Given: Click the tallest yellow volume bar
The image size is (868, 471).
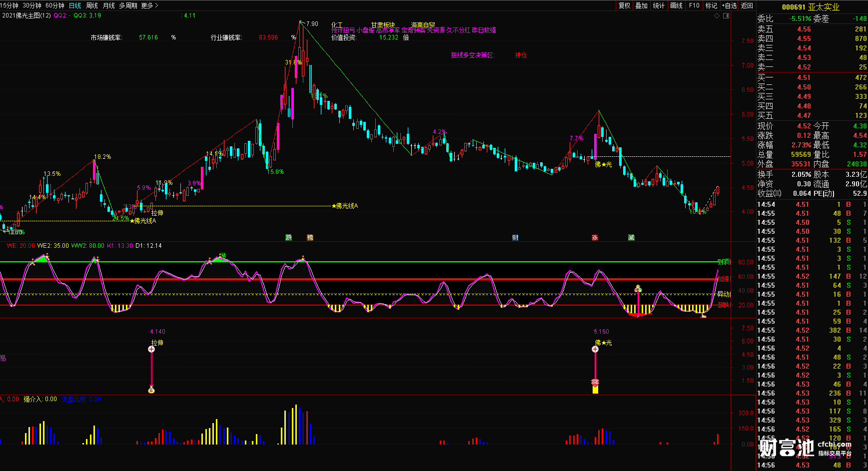Looking at the screenshot, I should (296, 425).
